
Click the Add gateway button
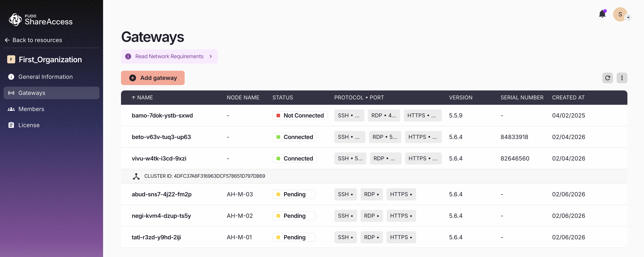click(153, 78)
